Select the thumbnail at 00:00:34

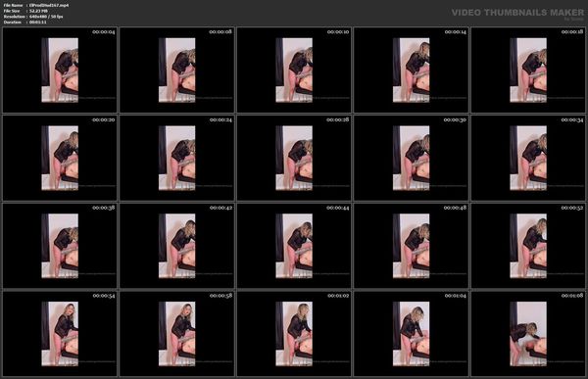pyautogui.click(x=528, y=158)
